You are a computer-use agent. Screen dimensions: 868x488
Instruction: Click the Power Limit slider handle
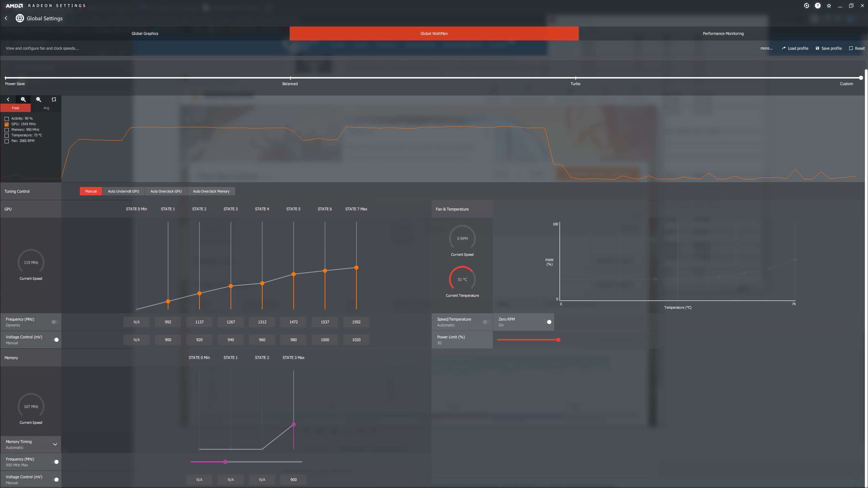point(558,340)
